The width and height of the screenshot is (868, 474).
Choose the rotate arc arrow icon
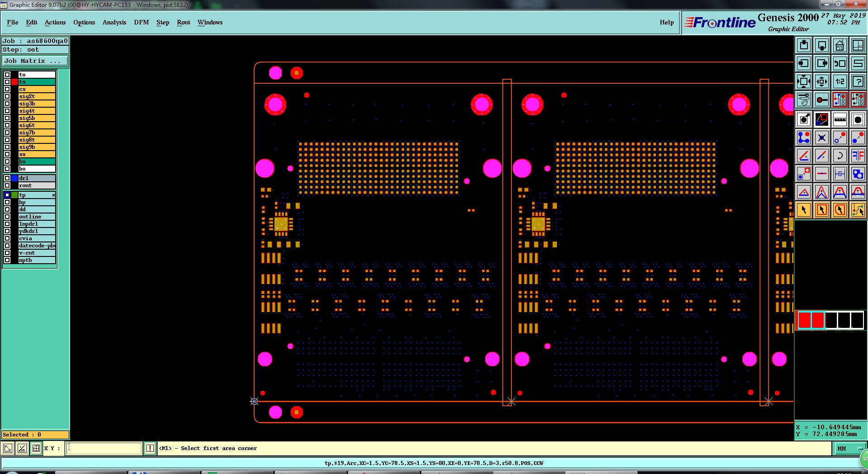click(x=840, y=156)
